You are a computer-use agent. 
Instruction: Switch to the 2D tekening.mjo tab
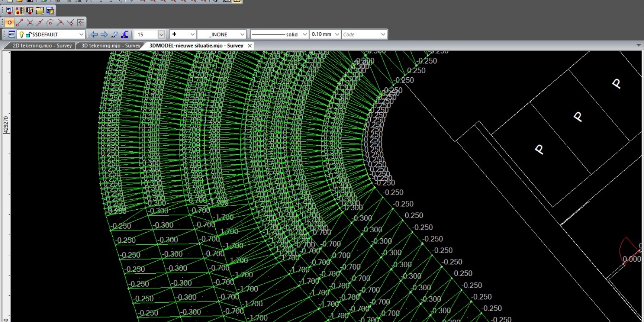[x=42, y=46]
